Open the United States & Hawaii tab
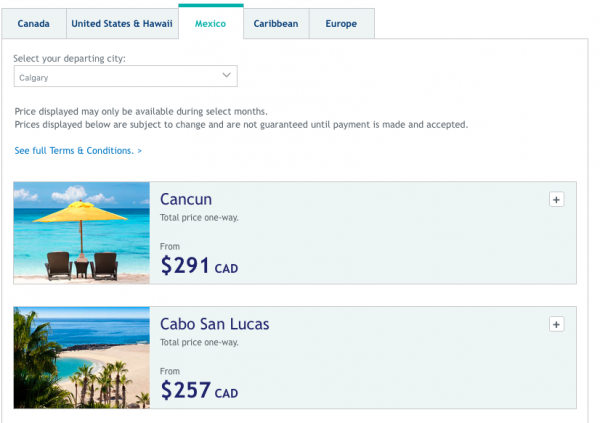Screen dimensions: 600x423 [121, 24]
